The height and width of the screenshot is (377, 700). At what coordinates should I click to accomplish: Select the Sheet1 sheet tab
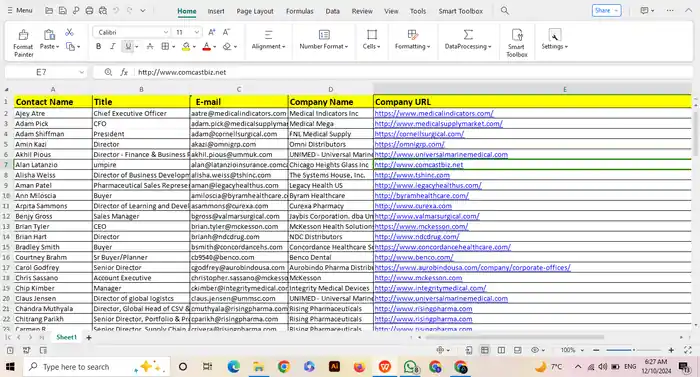pos(67,337)
